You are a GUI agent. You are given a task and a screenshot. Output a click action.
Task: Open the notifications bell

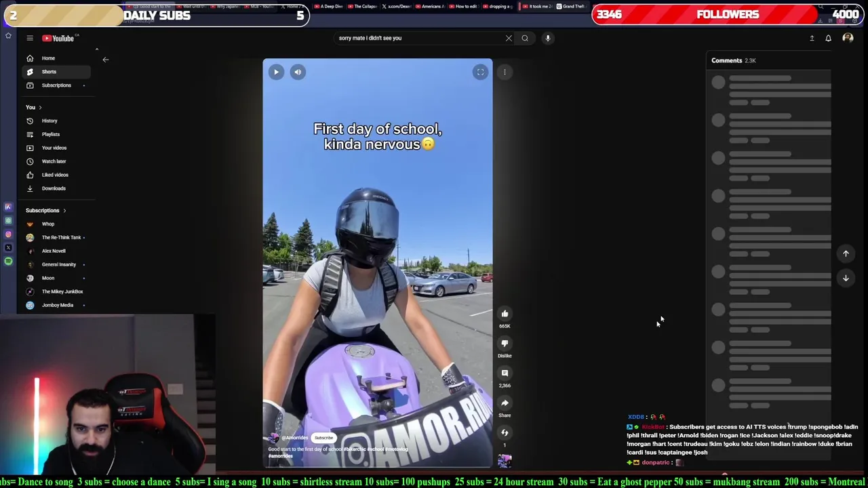tap(828, 38)
